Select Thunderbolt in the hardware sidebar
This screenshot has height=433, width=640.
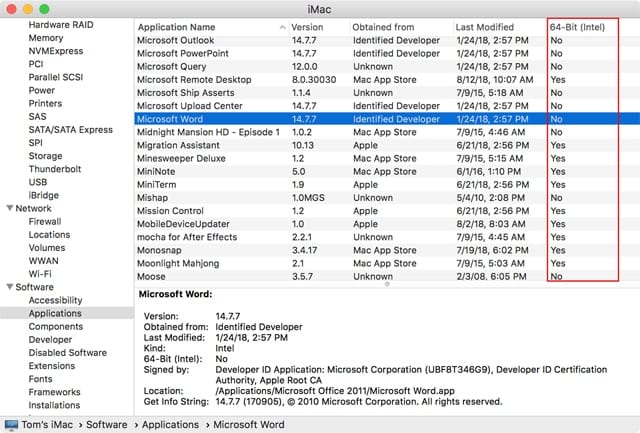55,169
